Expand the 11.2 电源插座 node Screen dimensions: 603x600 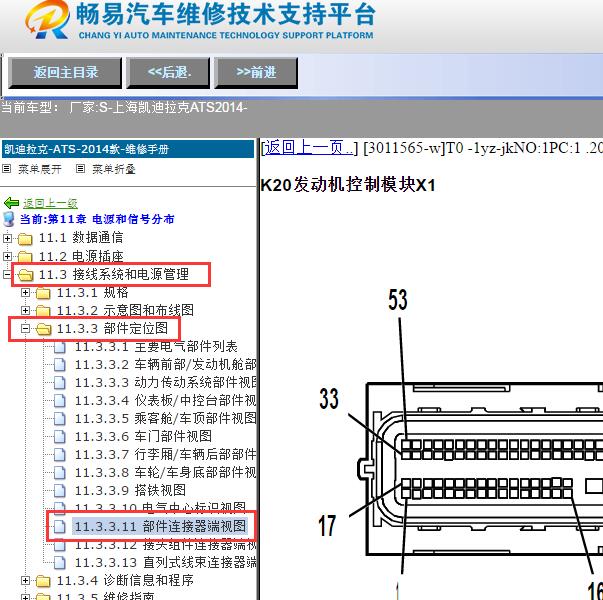(x=7, y=256)
